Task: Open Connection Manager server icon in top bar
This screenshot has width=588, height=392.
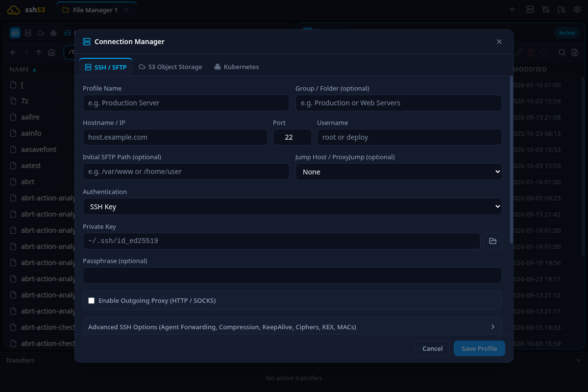Action: click(530, 9)
